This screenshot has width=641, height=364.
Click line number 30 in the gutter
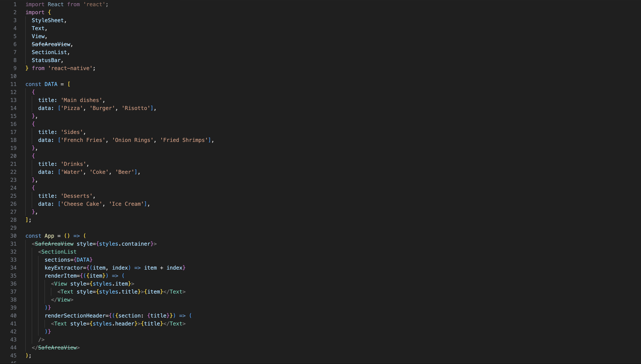point(13,236)
